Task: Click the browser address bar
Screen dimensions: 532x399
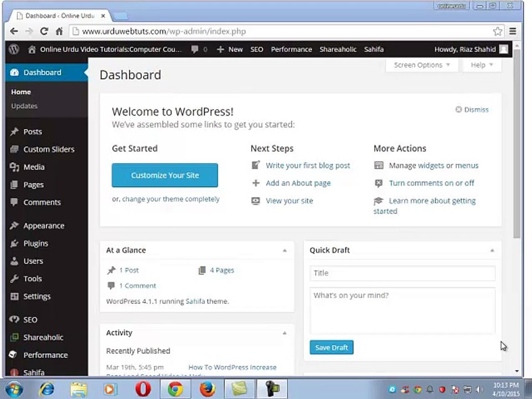Action: pyautogui.click(x=282, y=32)
